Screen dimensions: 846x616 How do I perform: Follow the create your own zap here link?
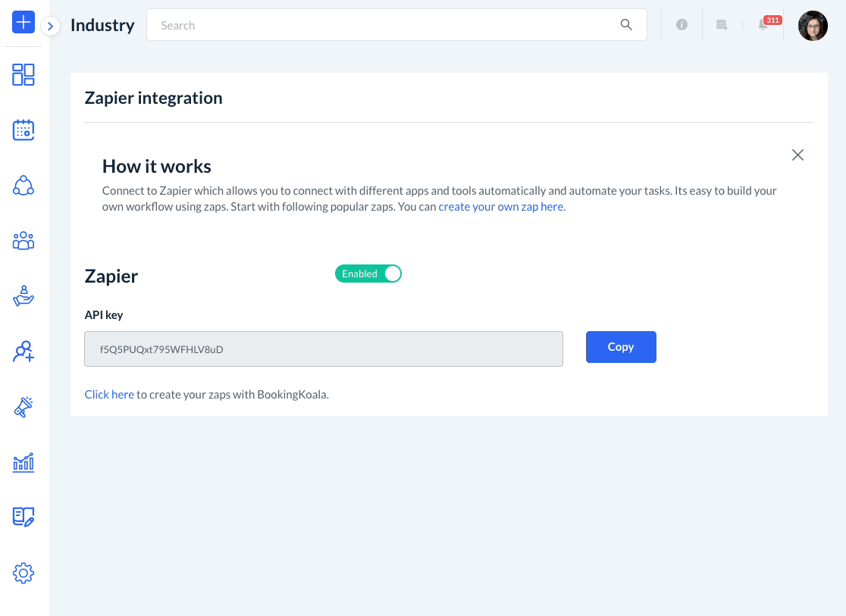click(500, 206)
